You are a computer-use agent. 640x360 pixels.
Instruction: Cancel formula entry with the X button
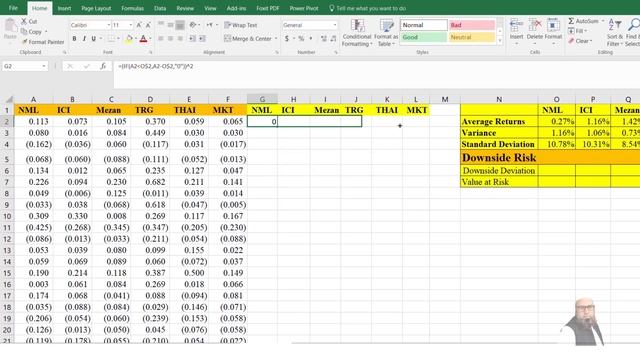click(x=70, y=66)
